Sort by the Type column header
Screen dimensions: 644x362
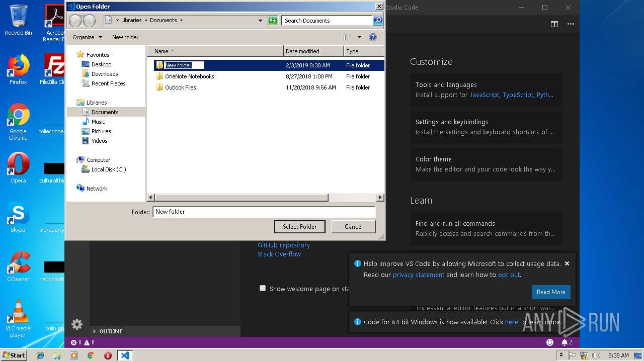point(364,51)
